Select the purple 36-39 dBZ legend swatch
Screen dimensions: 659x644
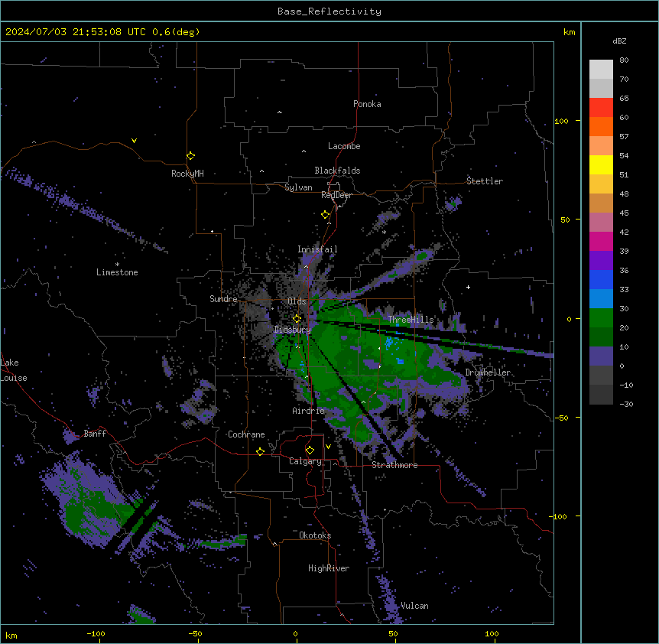coord(601,260)
